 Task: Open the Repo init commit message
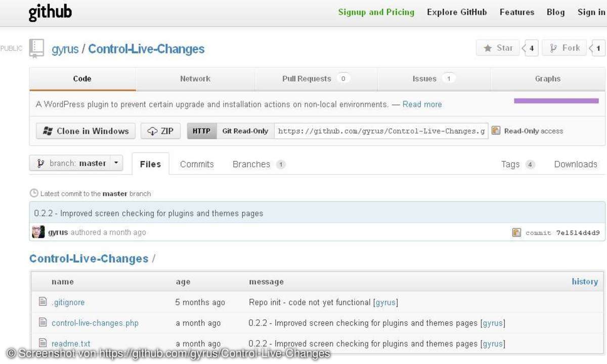point(310,302)
